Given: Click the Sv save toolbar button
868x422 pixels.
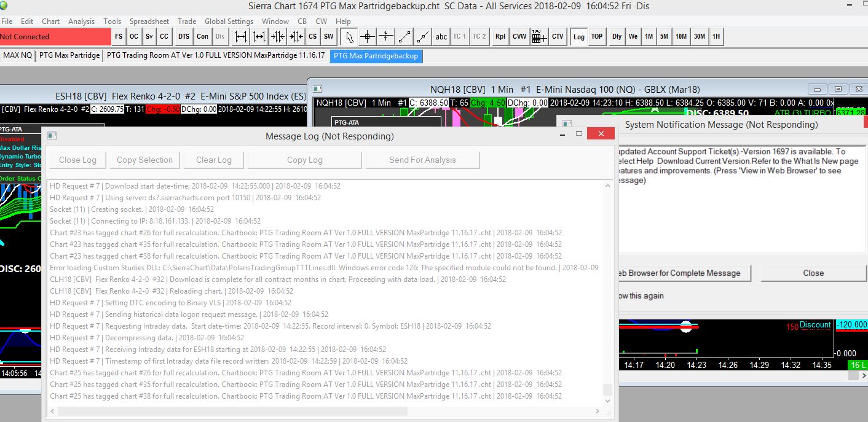Looking at the screenshot, I should [x=149, y=37].
